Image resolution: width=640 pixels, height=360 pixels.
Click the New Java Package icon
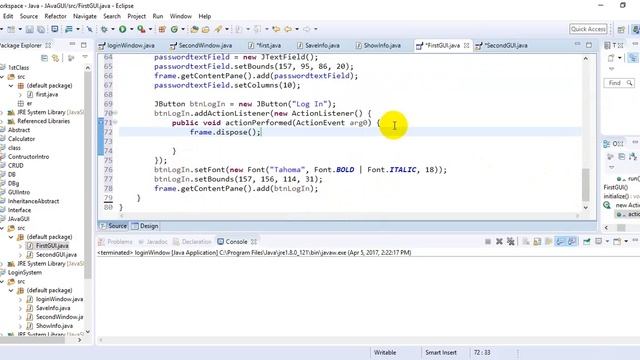point(162,29)
